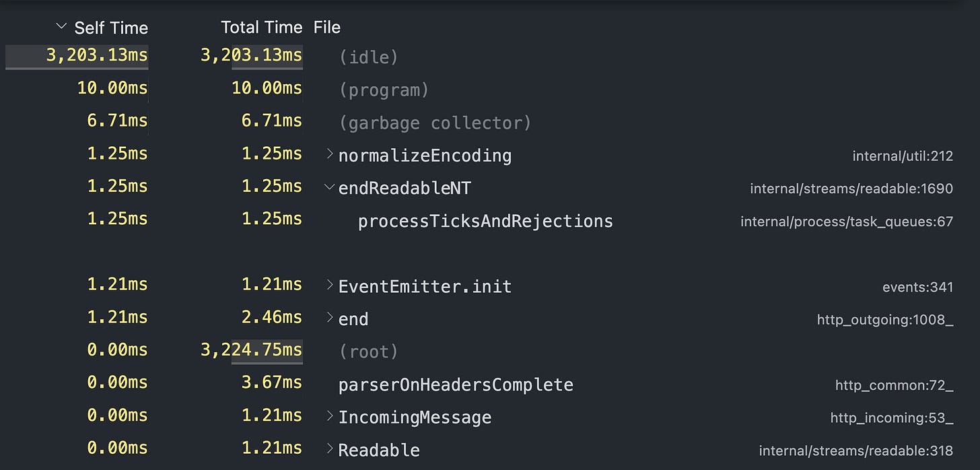Image resolution: width=980 pixels, height=470 pixels.
Task: Sort entries by the File column
Action: 326,27
